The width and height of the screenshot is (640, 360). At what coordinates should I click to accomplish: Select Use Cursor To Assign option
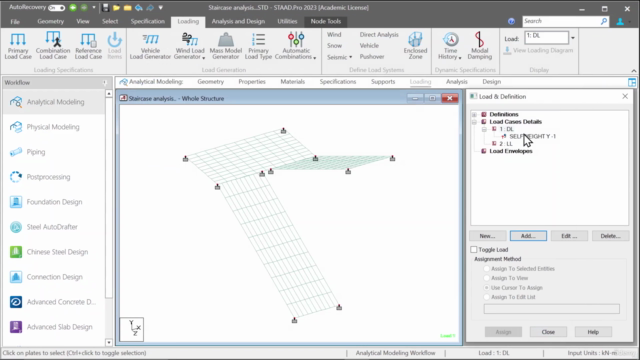click(487, 288)
